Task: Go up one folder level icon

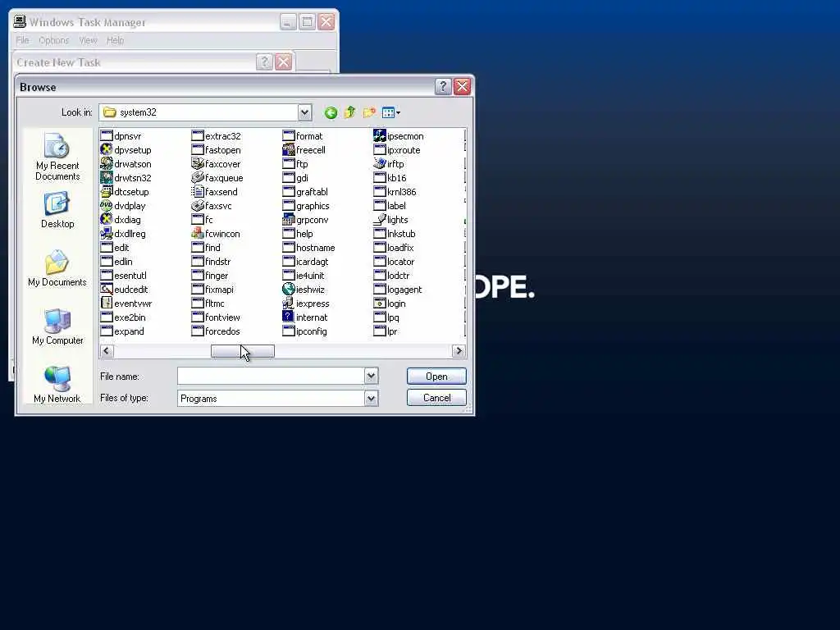Action: click(x=349, y=112)
